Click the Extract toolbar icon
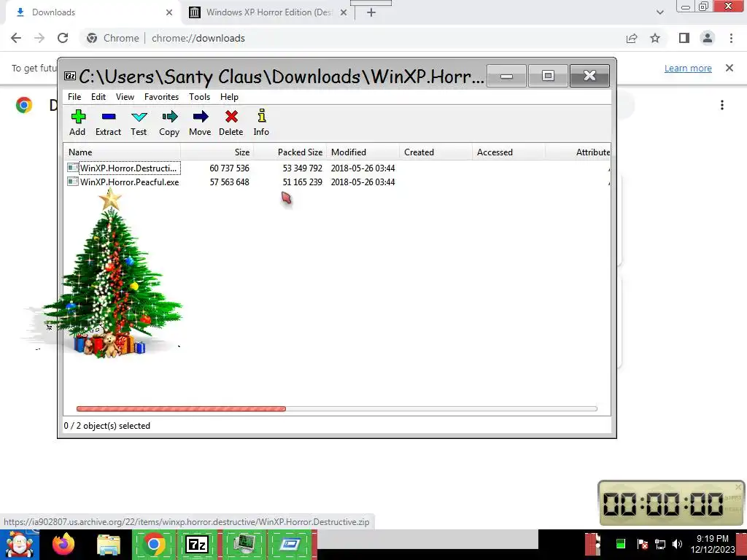Viewport: 747px width, 560px height. pyautogui.click(x=108, y=122)
